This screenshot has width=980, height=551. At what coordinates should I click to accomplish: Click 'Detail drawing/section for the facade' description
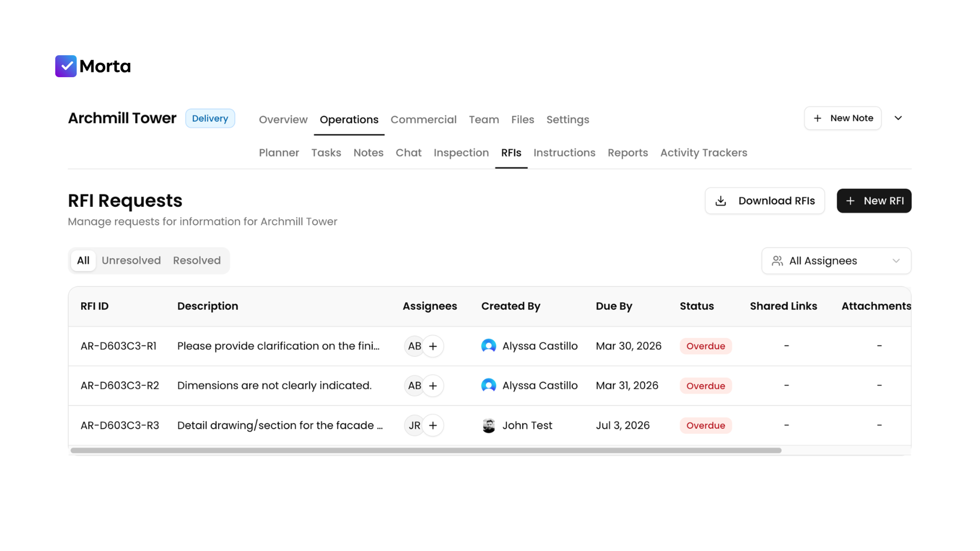pos(280,425)
